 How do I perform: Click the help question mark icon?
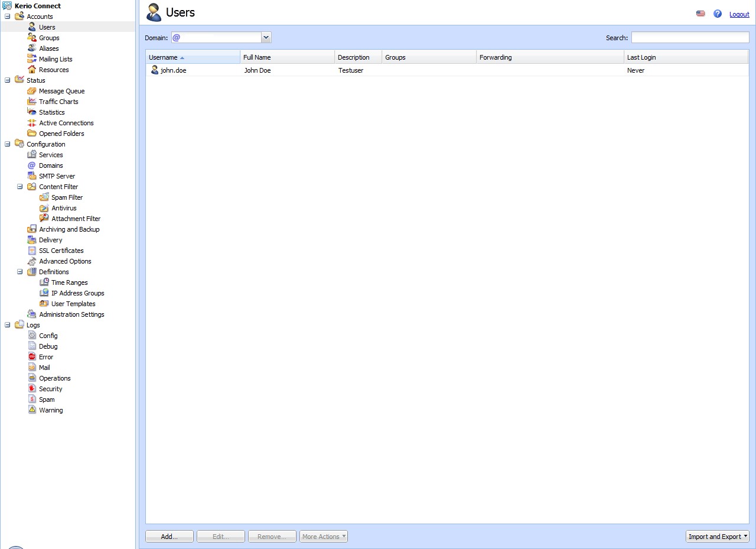click(718, 14)
